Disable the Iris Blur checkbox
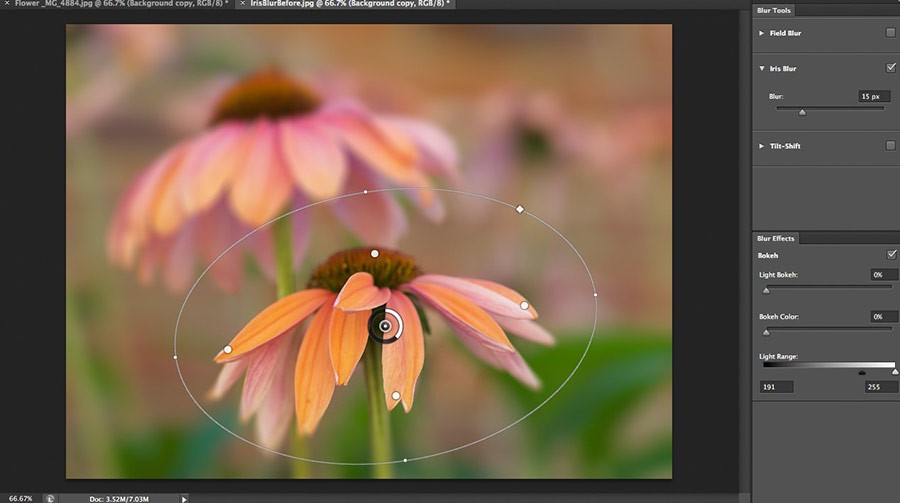The height and width of the screenshot is (503, 900). click(x=890, y=68)
